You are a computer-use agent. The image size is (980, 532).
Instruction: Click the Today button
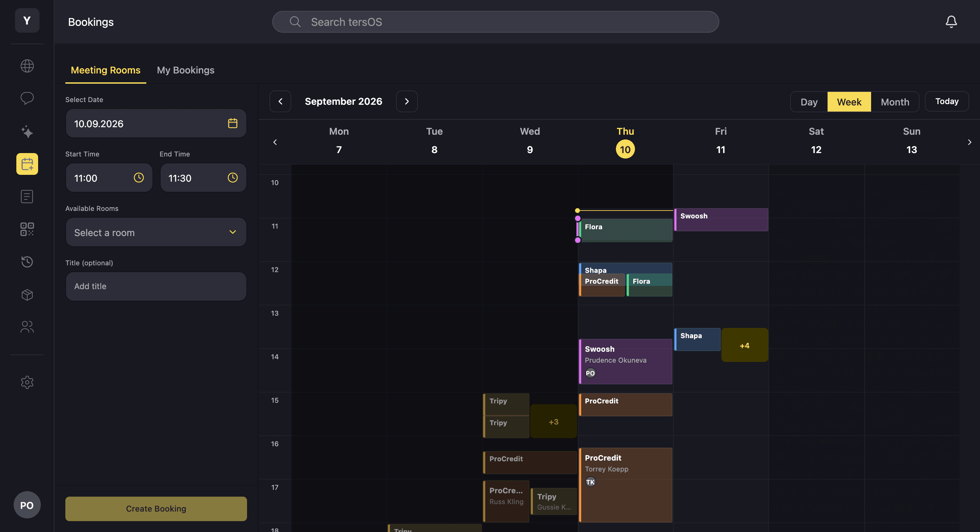click(x=947, y=101)
